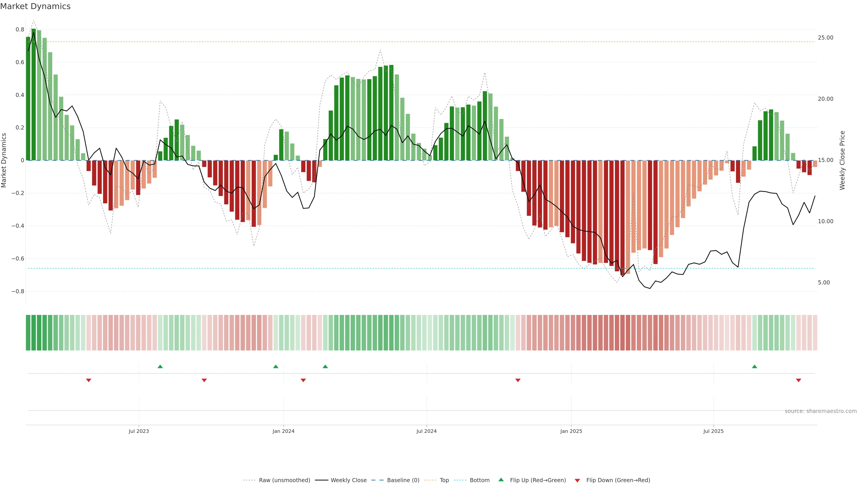Click the green Flip Up triangle in the legend
Image resolution: width=868 pixels, height=488 pixels.
tap(501, 480)
